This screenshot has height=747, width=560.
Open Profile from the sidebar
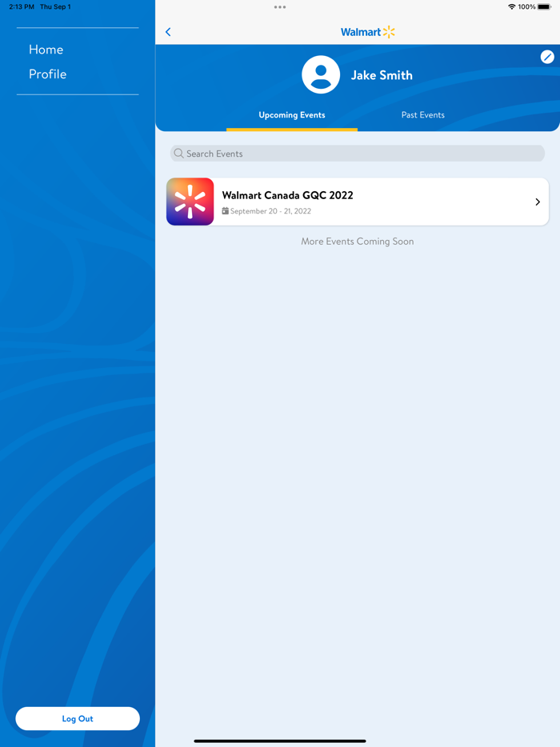click(x=48, y=74)
